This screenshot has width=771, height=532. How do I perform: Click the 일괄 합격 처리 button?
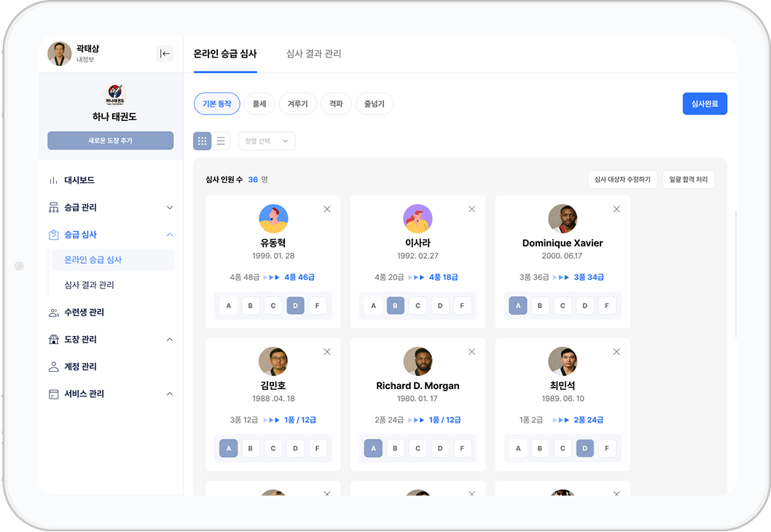point(689,179)
